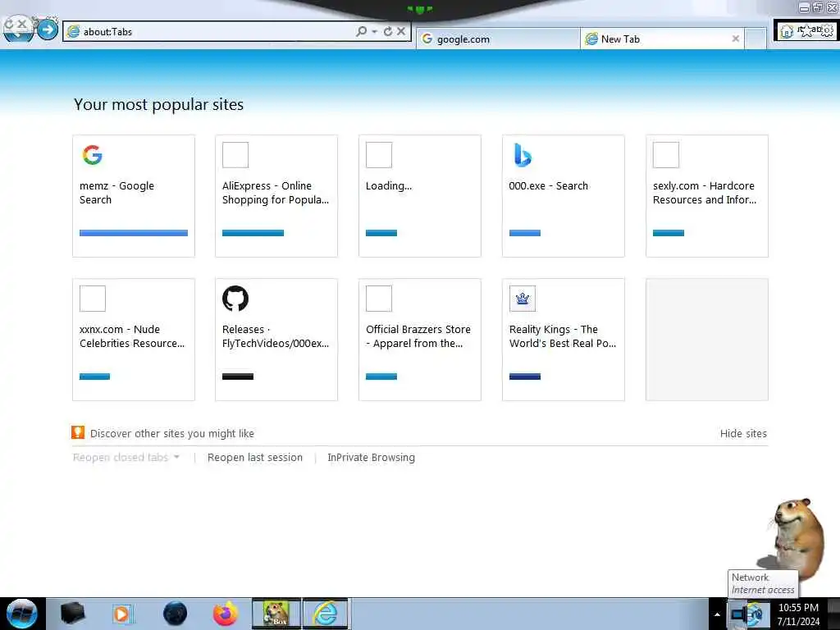This screenshot has width=840, height=630.
Task: Switch to the google.com tab
Action: click(x=498, y=39)
